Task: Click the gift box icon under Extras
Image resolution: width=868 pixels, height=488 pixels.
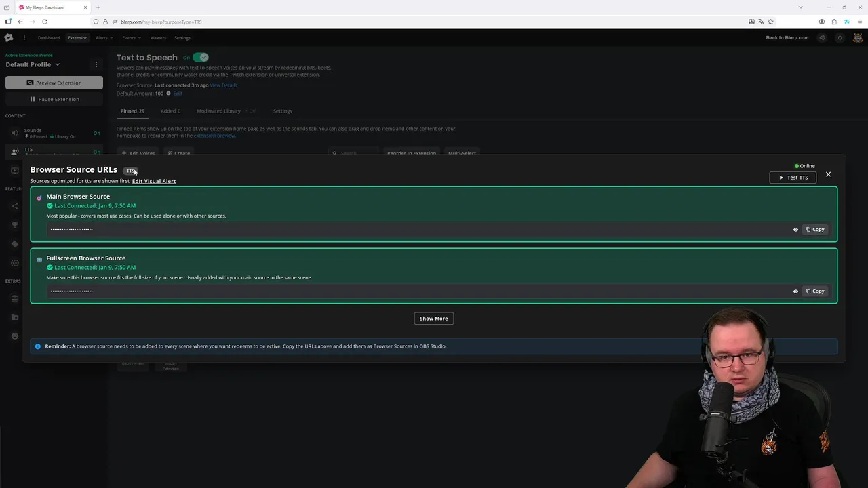Action: [x=14, y=298]
